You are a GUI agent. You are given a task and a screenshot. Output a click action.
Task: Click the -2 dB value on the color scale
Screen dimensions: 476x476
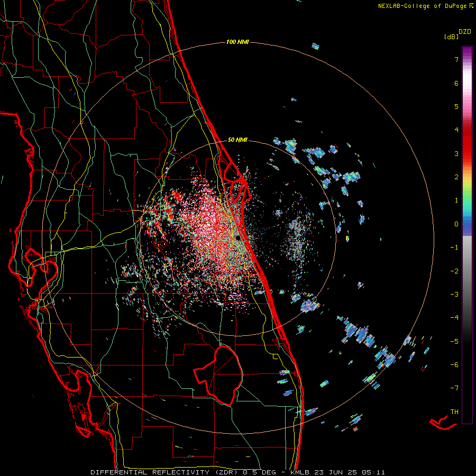(x=454, y=271)
